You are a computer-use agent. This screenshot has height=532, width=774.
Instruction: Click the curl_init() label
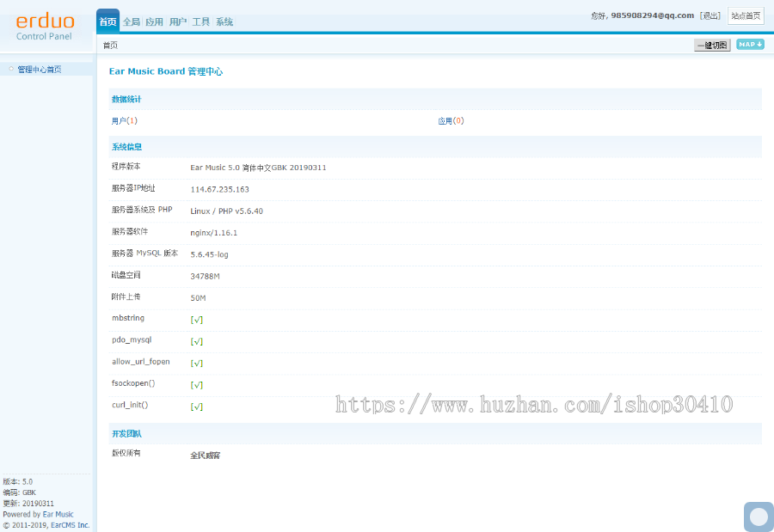(130, 405)
